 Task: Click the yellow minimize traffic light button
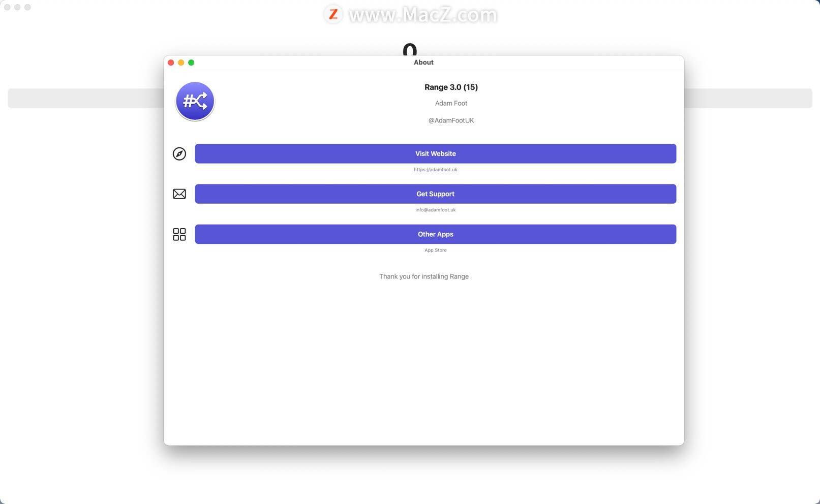(x=181, y=62)
